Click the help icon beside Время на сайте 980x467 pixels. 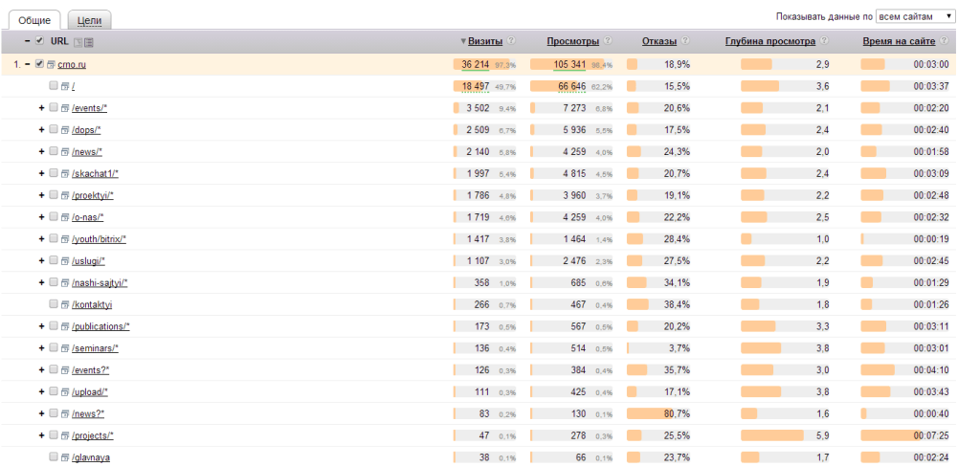[943, 41]
